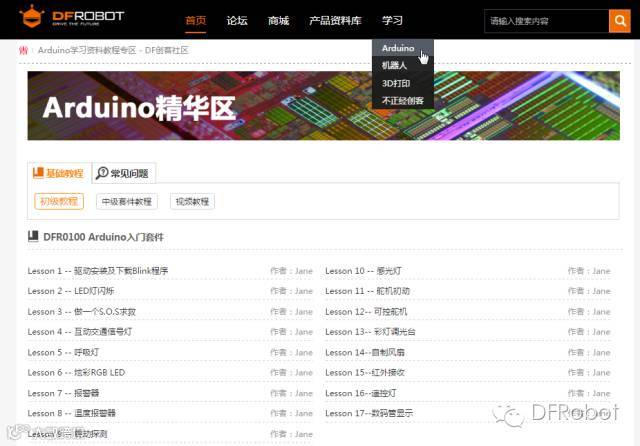Open the 学习 nav menu

(x=392, y=20)
